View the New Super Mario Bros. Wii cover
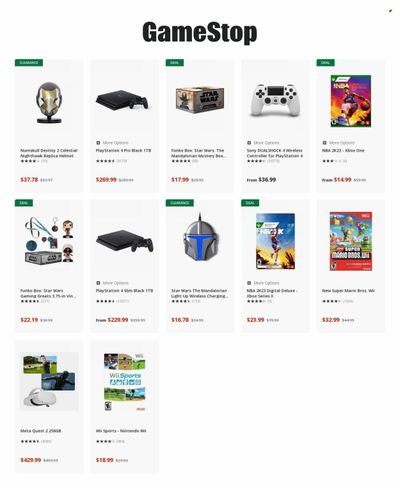This screenshot has width=400, height=488. coord(351,241)
